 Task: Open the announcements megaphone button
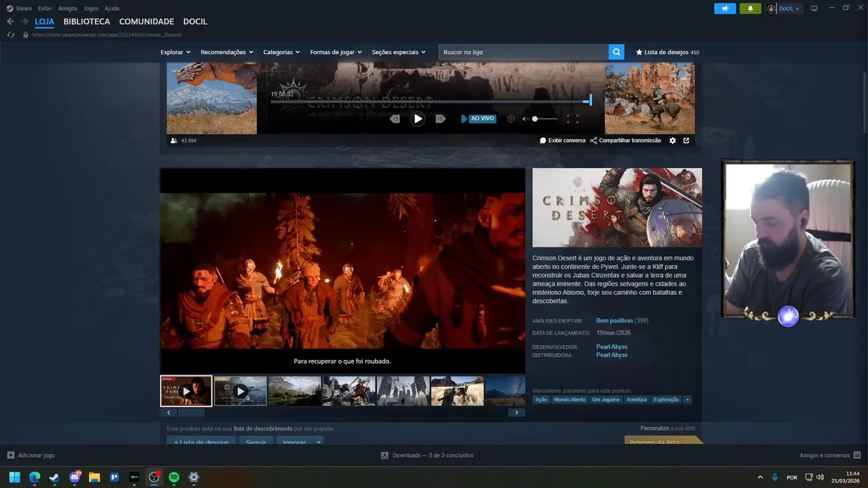click(725, 9)
